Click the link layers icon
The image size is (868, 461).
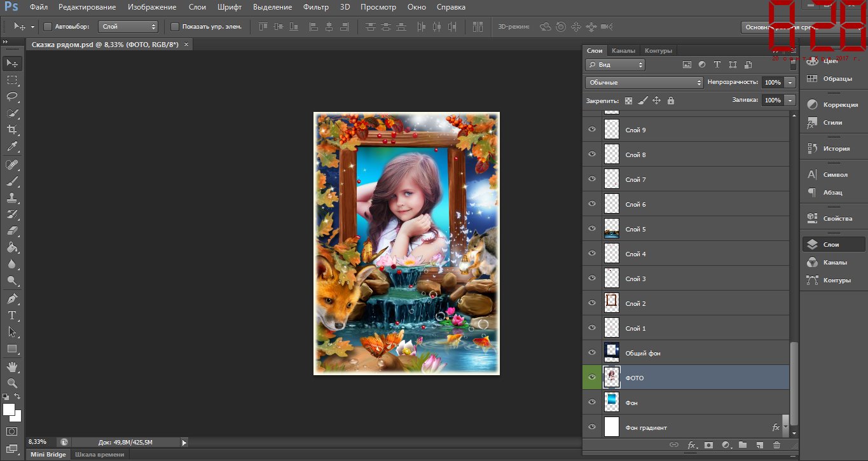674,445
